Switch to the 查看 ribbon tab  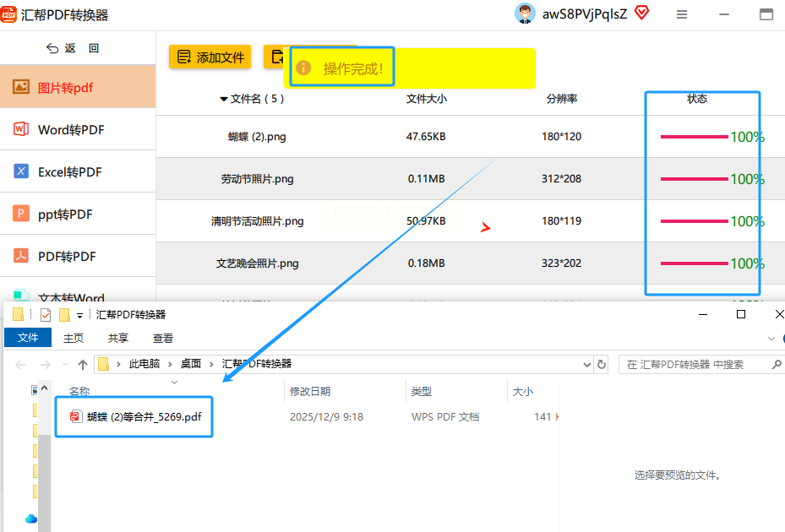(163, 339)
